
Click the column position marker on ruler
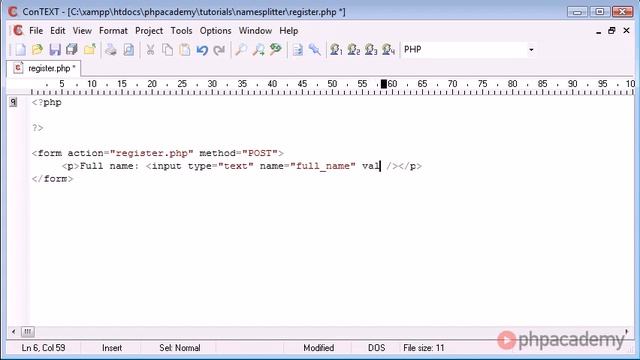point(384,84)
